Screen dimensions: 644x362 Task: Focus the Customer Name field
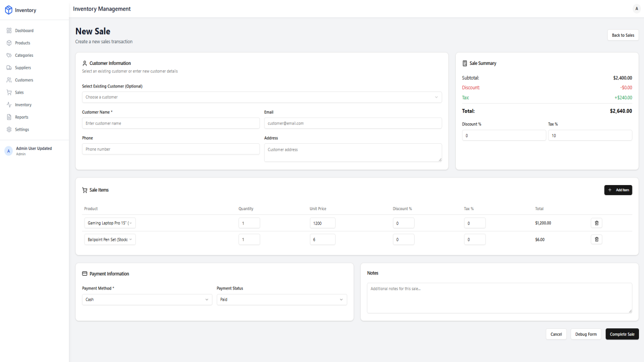(x=171, y=123)
